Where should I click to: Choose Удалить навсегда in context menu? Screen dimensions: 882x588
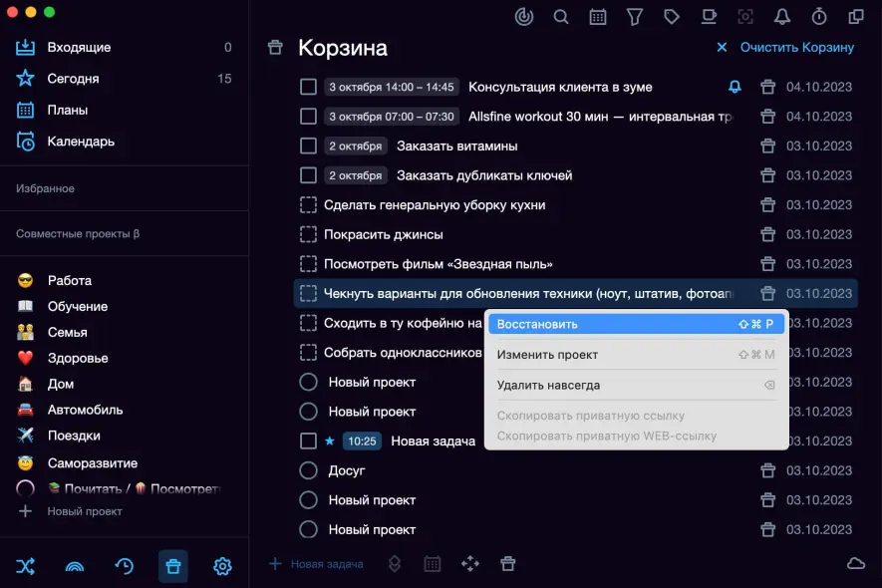[x=636, y=386]
